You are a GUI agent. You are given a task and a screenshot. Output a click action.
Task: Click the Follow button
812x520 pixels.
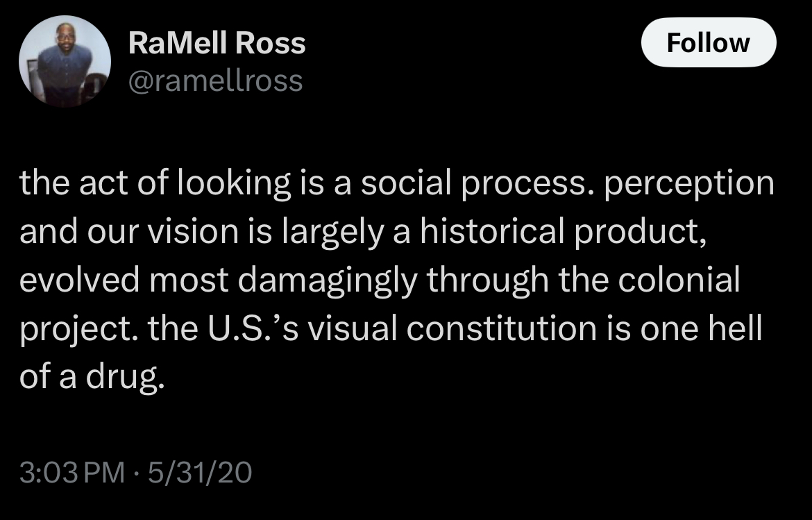click(x=708, y=43)
